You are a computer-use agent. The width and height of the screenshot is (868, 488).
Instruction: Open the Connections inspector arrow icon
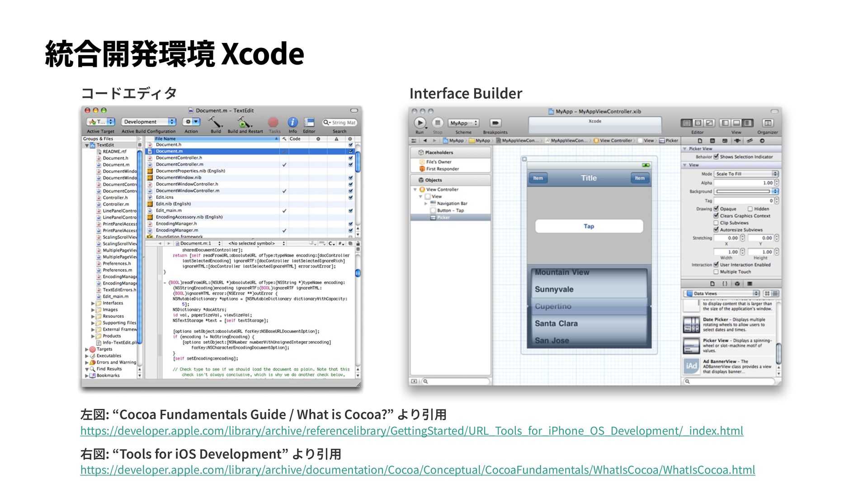tap(762, 141)
